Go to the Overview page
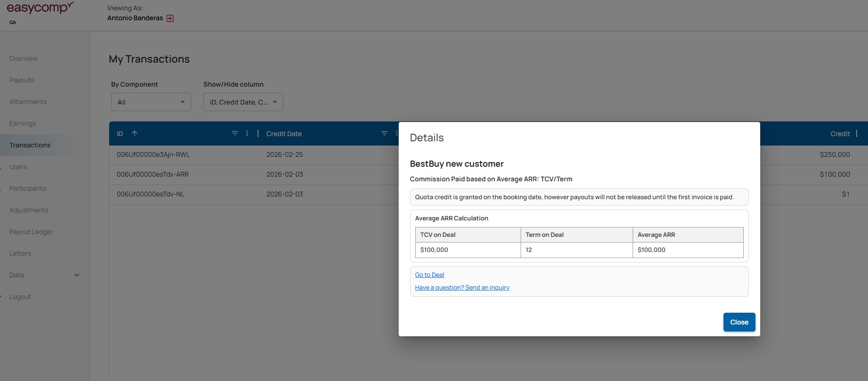Screen dimensions: 868x381 23,58
